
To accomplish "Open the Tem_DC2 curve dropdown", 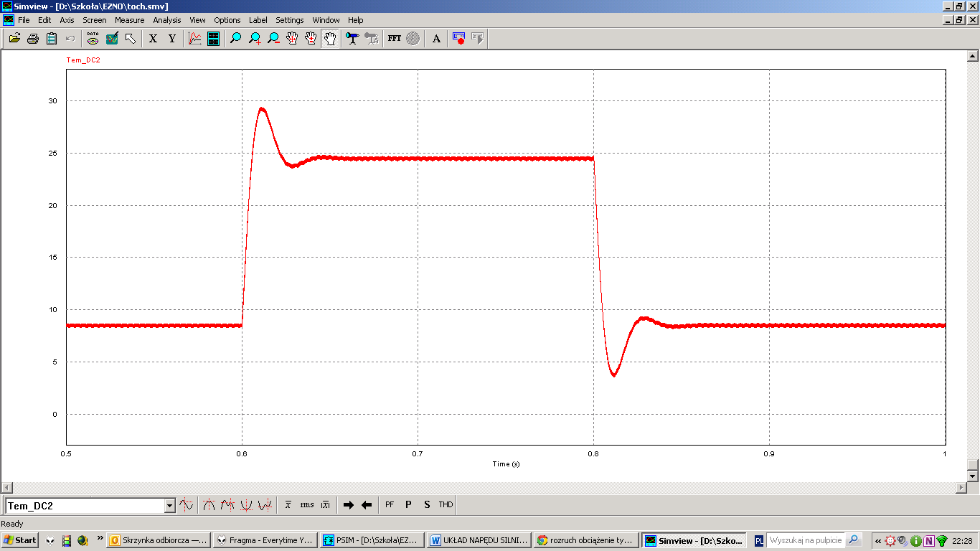I will coord(170,506).
